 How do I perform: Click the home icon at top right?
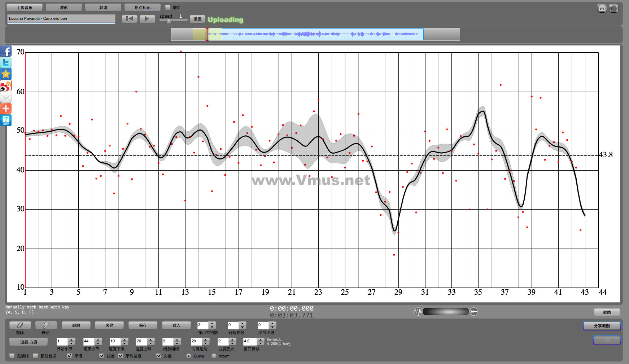point(602,8)
